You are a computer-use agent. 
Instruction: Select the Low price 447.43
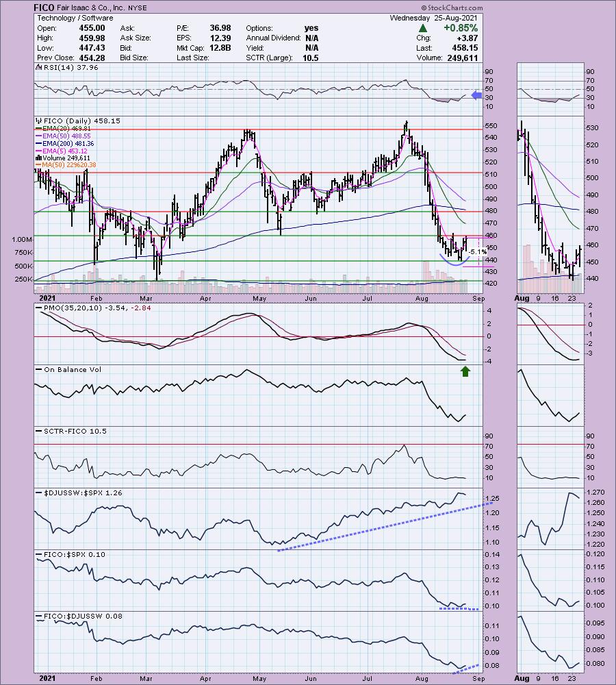coord(92,48)
